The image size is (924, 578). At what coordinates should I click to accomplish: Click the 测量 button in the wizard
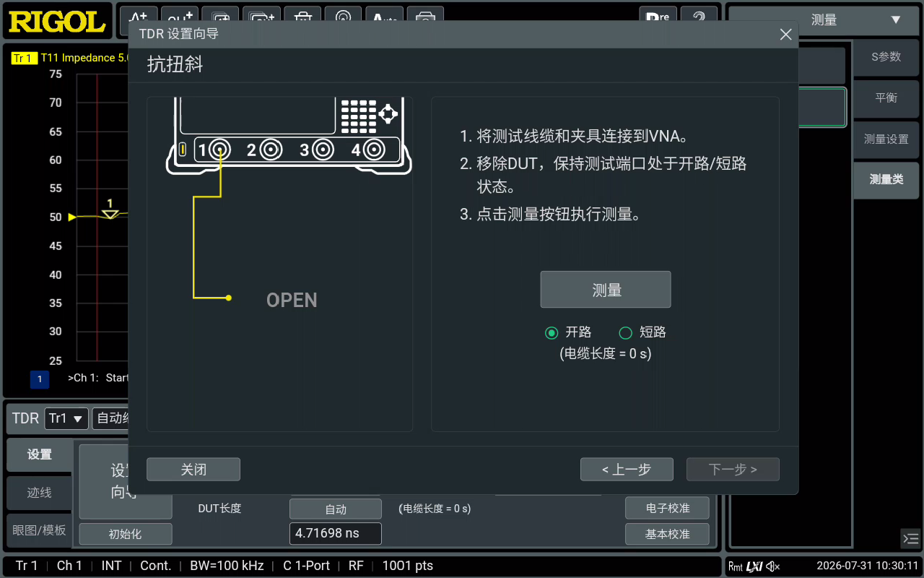pyautogui.click(x=606, y=290)
